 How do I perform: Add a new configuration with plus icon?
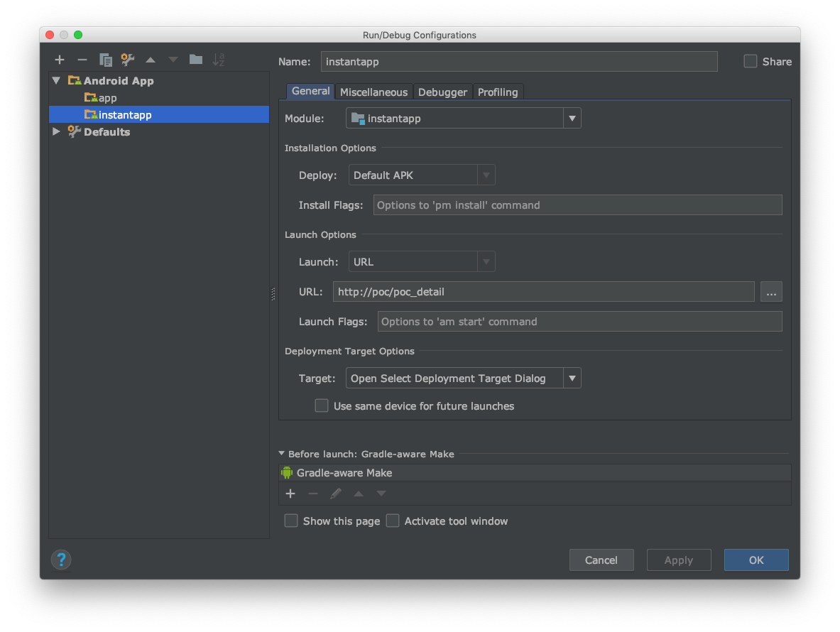[x=60, y=60]
